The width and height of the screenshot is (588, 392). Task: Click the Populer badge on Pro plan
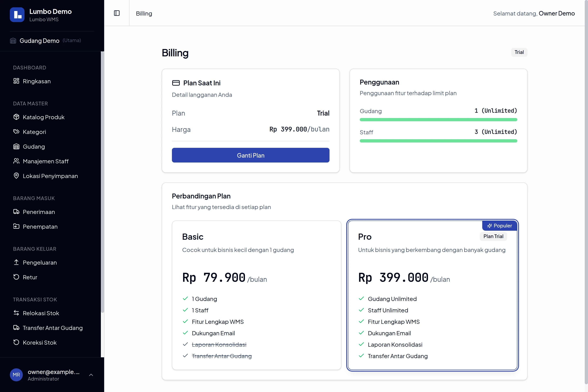(x=500, y=226)
